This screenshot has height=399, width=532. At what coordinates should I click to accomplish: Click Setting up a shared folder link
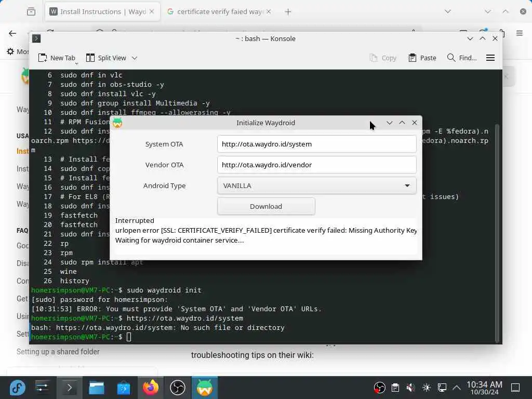[x=58, y=352]
